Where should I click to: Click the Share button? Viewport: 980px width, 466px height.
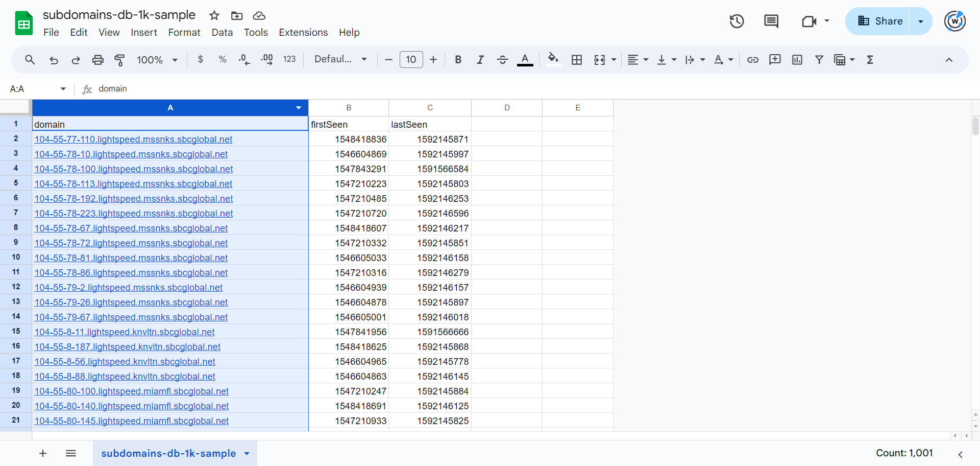click(880, 21)
